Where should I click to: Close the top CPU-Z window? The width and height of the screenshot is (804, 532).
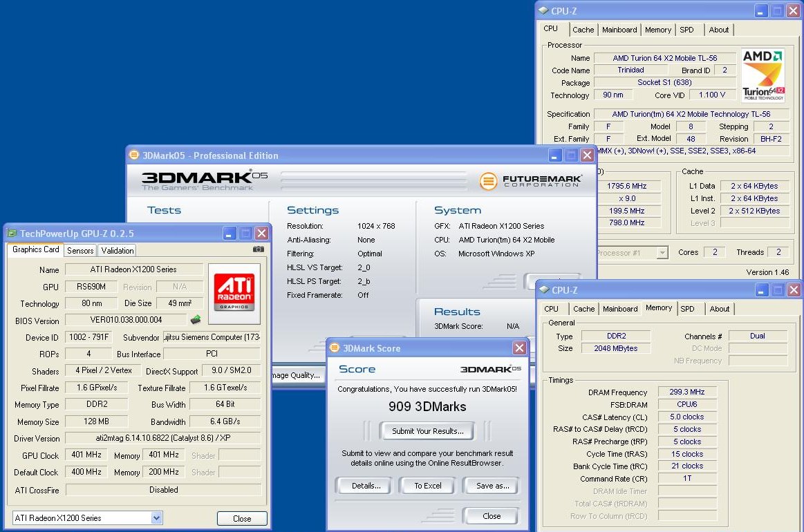tap(793, 11)
